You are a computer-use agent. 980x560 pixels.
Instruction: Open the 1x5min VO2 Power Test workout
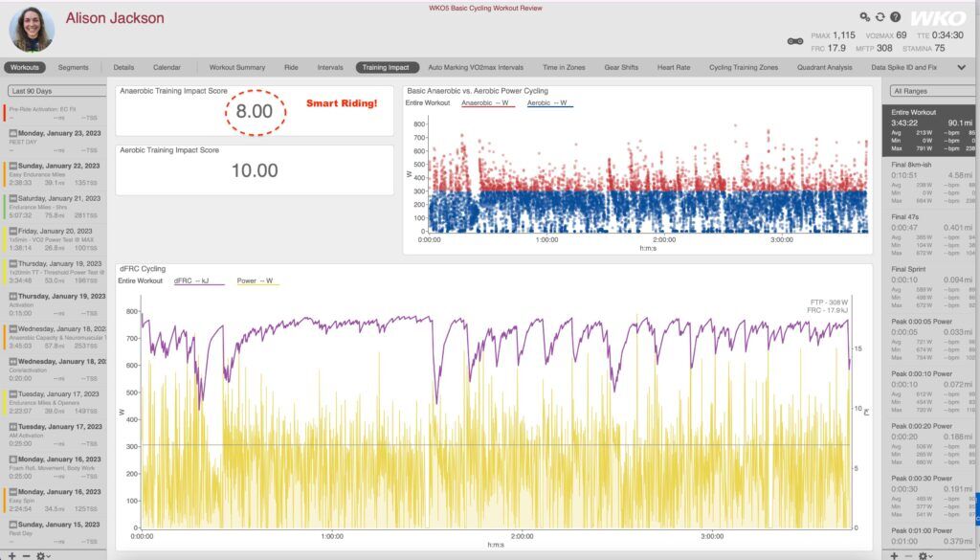pyautogui.click(x=55, y=239)
